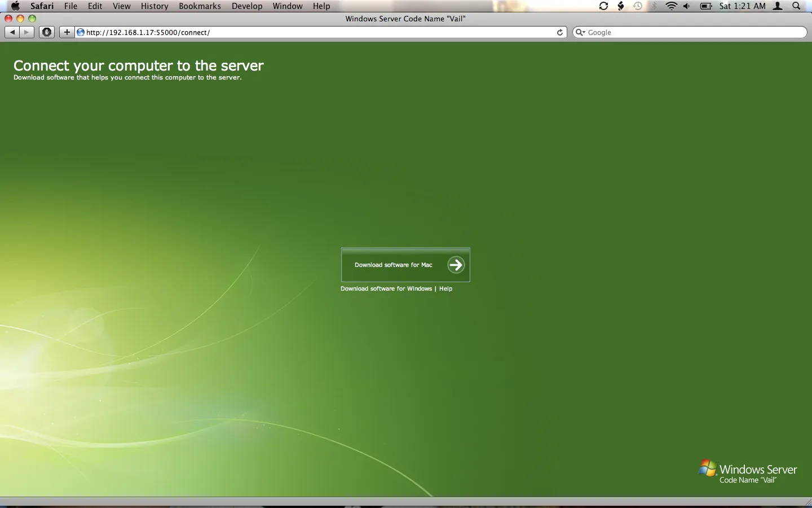812x508 pixels.
Task: Open the History menu
Action: (x=155, y=6)
